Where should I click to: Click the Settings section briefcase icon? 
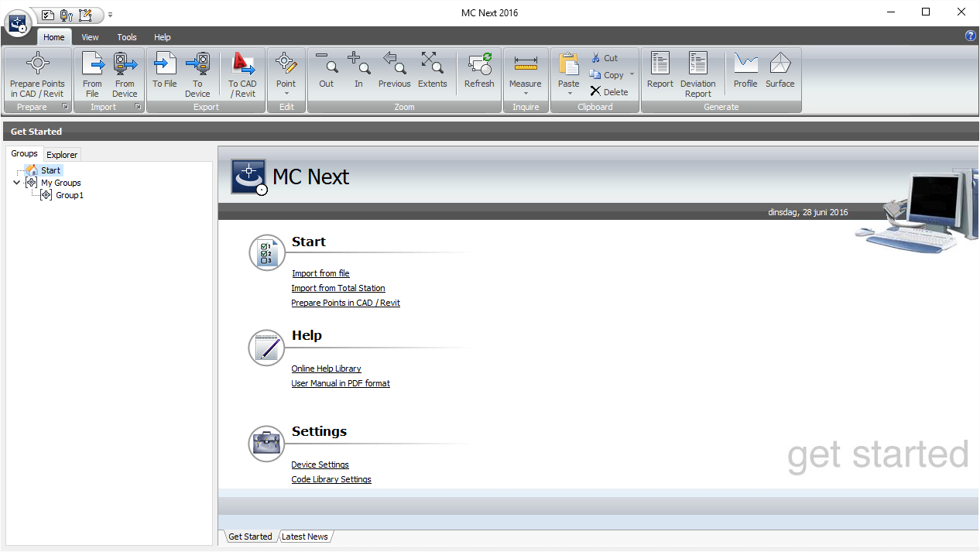267,444
